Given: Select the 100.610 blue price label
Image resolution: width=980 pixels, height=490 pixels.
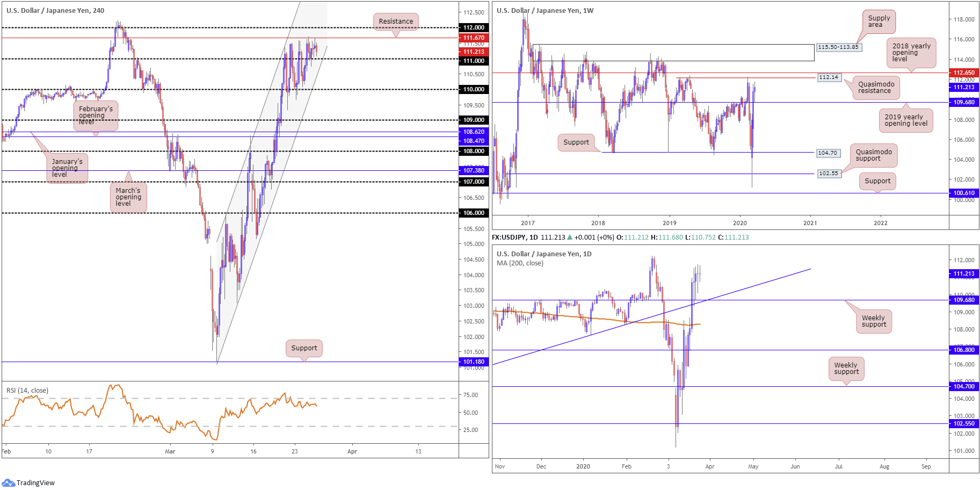Looking at the screenshot, I should click(964, 193).
